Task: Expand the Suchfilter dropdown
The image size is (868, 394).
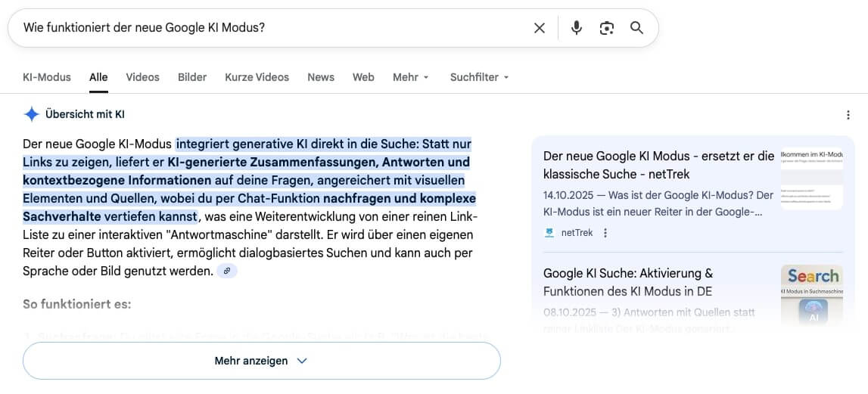Action: tap(479, 77)
